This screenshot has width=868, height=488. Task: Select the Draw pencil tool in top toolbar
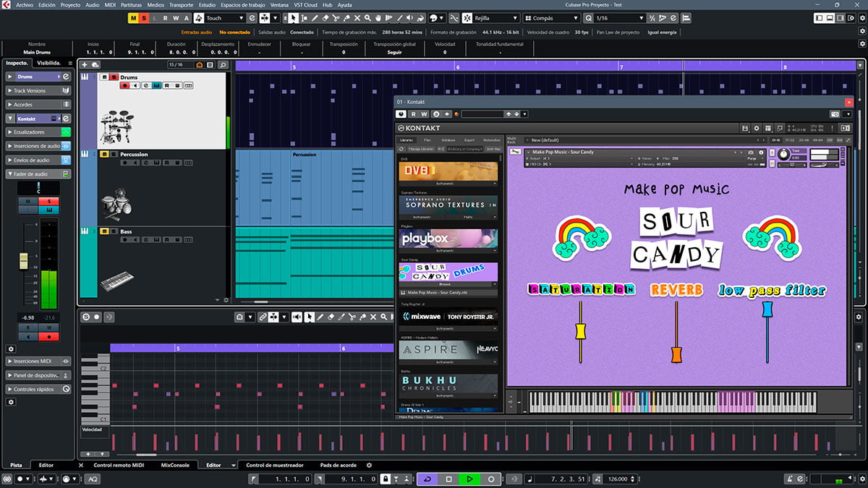315,18
